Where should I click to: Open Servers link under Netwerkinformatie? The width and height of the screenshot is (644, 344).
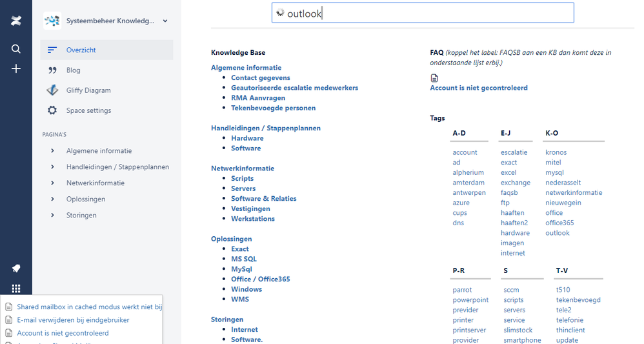coord(243,188)
